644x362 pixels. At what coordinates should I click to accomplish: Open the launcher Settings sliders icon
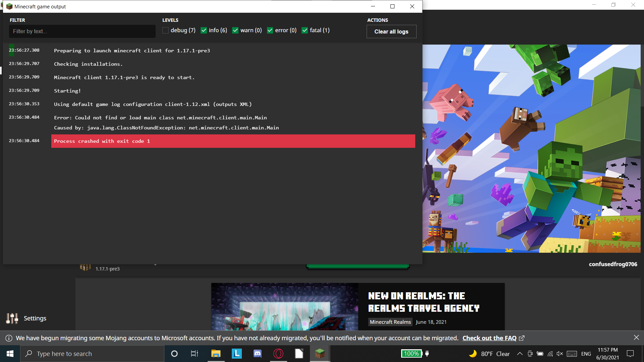tap(12, 318)
